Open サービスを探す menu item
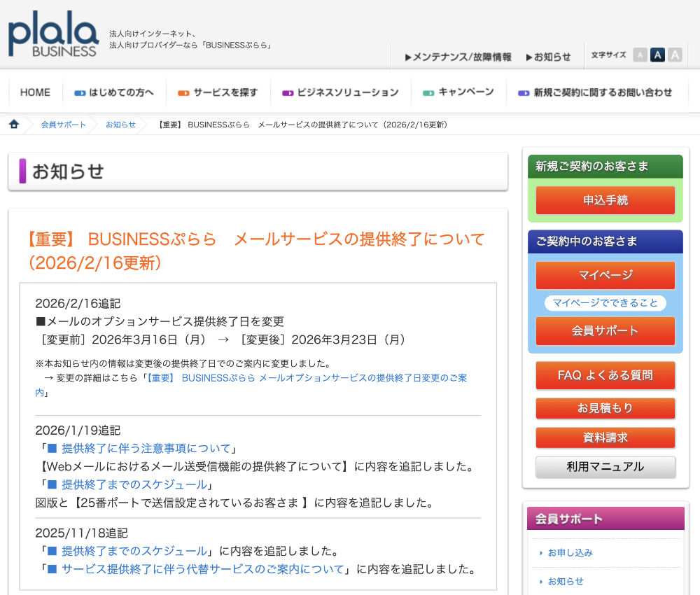700x595 pixels. [x=218, y=92]
